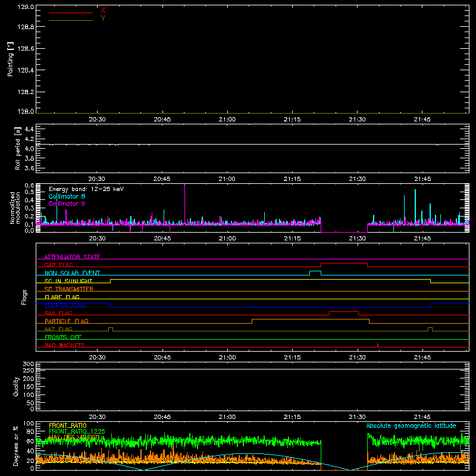Click the 21:45 label under Quality panel
476x476 pixels.
(422, 417)
